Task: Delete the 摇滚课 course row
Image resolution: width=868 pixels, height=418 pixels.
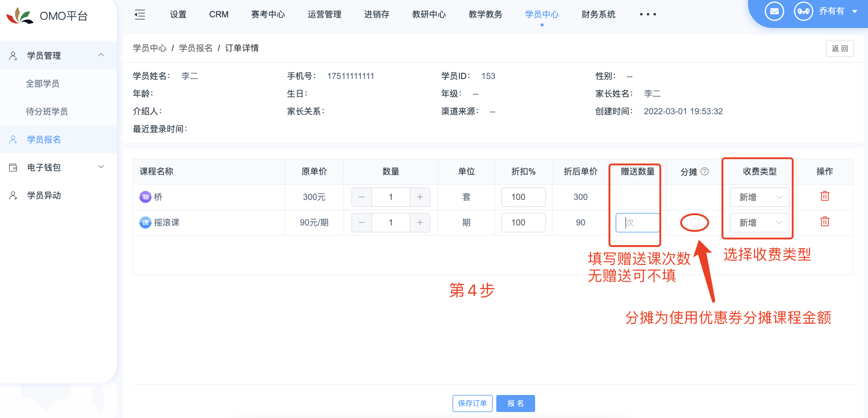Action: pos(825,221)
